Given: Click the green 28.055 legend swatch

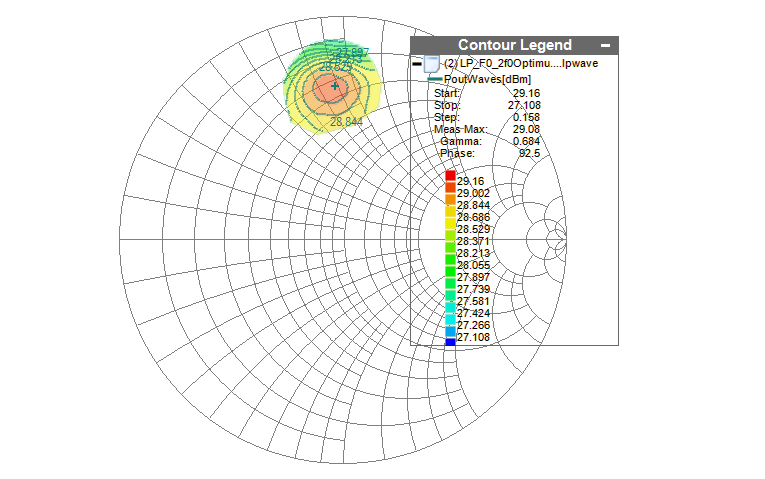Looking at the screenshot, I should point(450,263).
